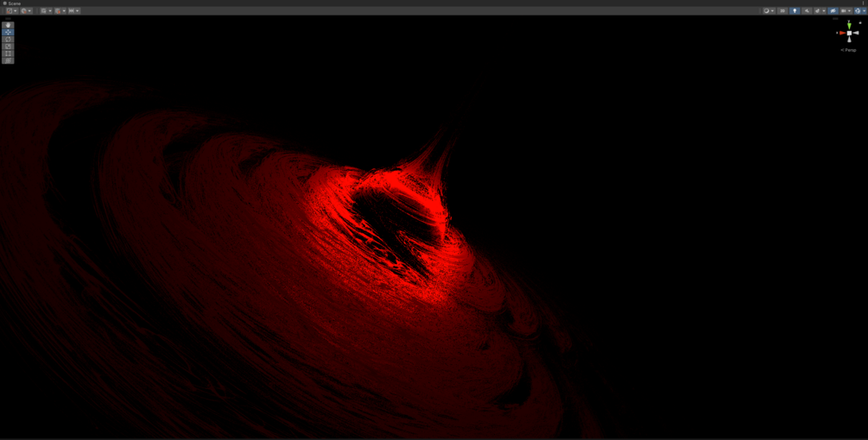Click the global/local handle rotation icon
868x440 pixels.
click(x=23, y=10)
